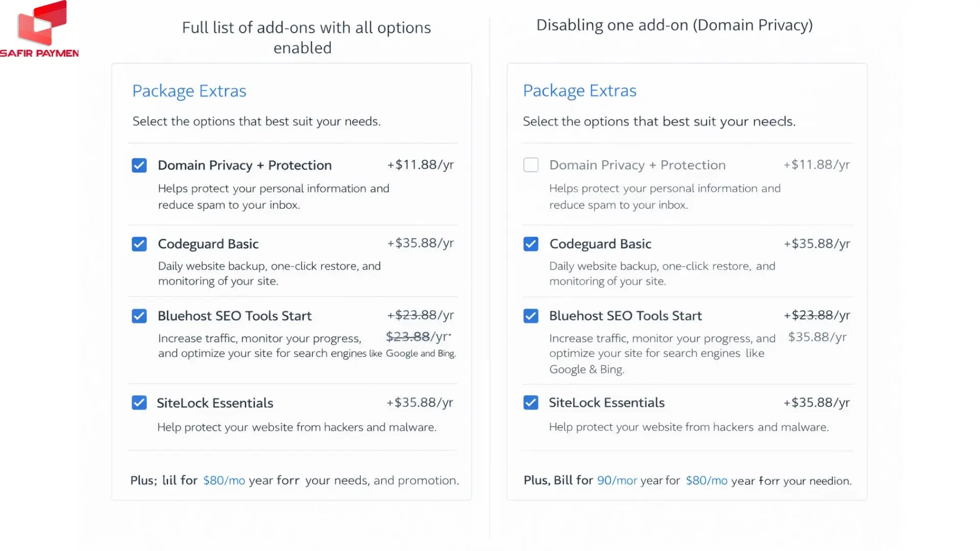Uncheck Codeguard Basic in left panel
Viewport: 980px width, 551px height.
click(x=139, y=244)
